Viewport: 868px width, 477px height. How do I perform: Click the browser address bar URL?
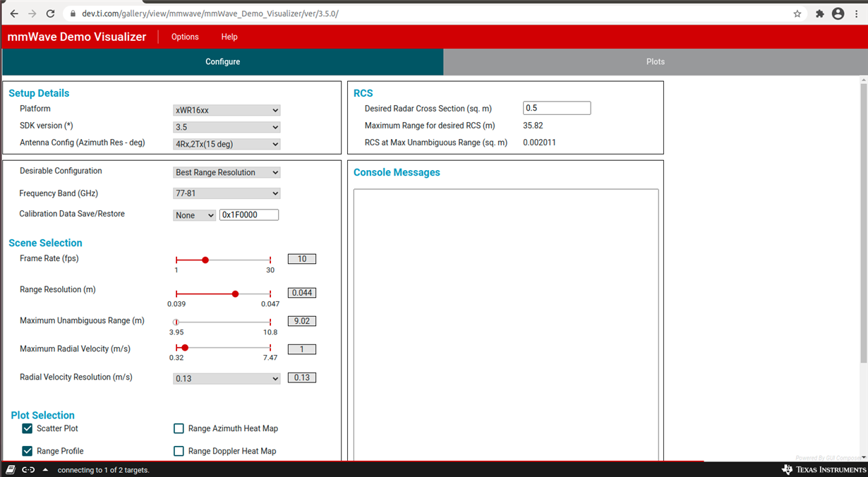click(210, 13)
